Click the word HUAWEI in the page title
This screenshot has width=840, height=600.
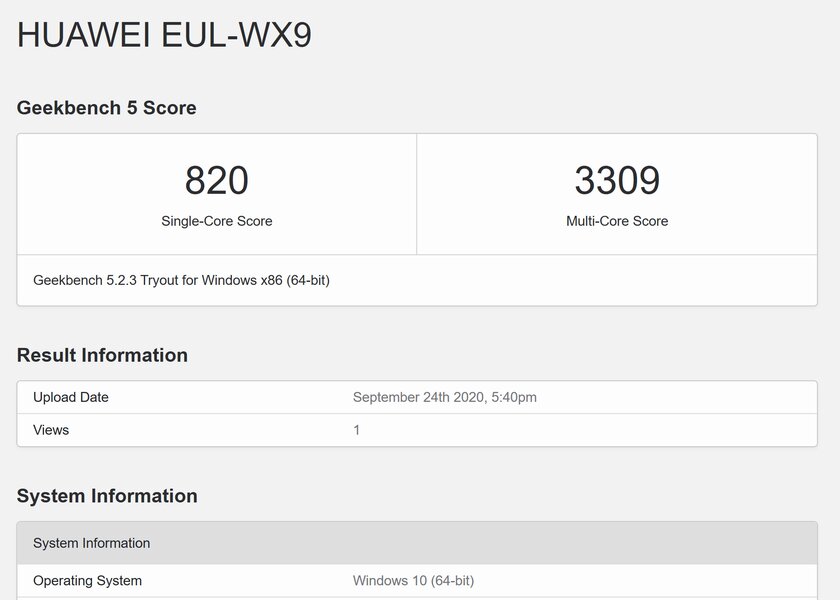(84, 35)
